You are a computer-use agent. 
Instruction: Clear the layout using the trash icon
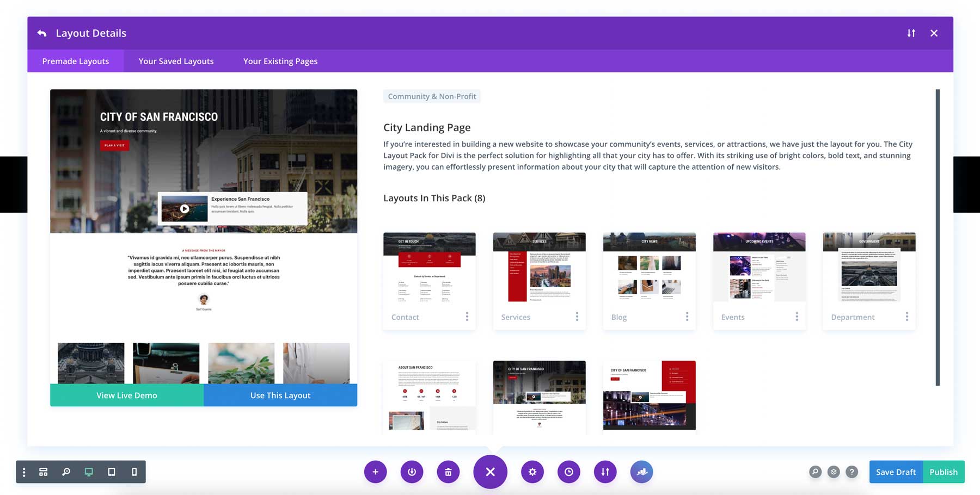pyautogui.click(x=448, y=472)
